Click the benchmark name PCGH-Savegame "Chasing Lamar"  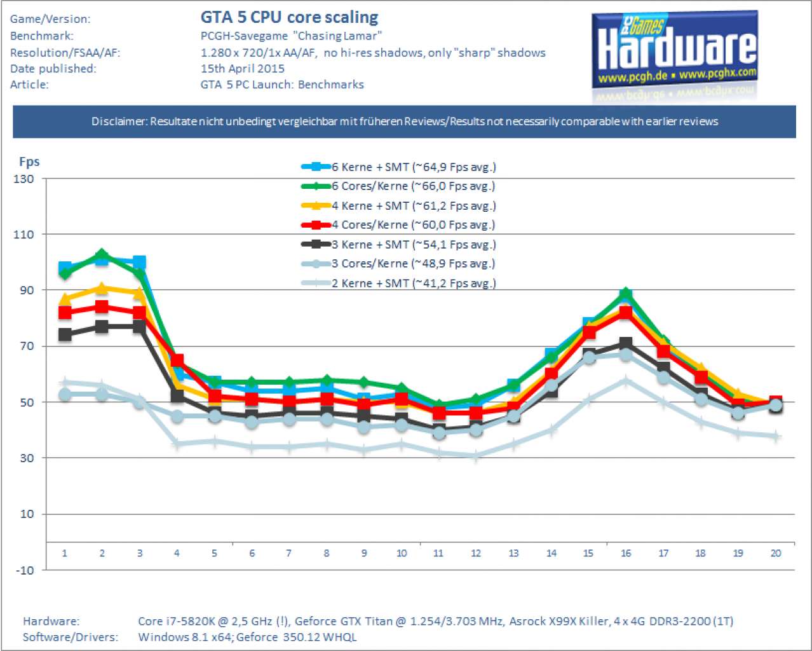292,36
